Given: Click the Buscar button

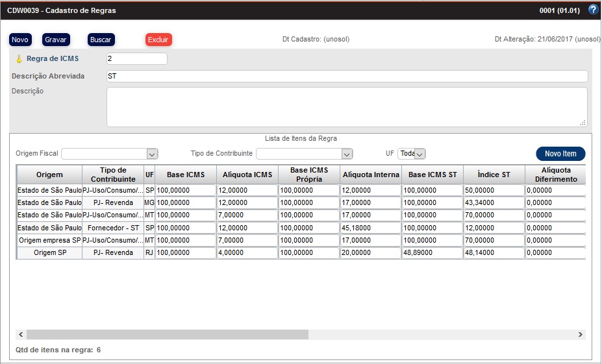Looking at the screenshot, I should tap(101, 40).
